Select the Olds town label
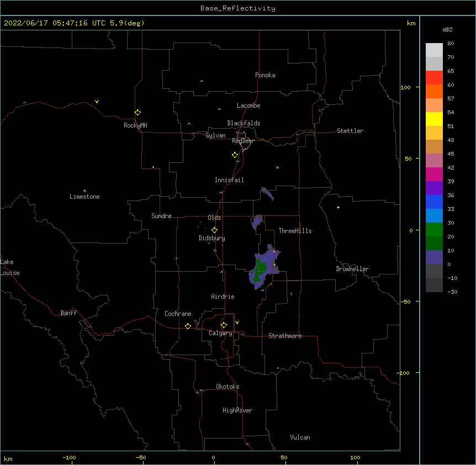Viewport: 476px width, 465px height. (x=214, y=218)
